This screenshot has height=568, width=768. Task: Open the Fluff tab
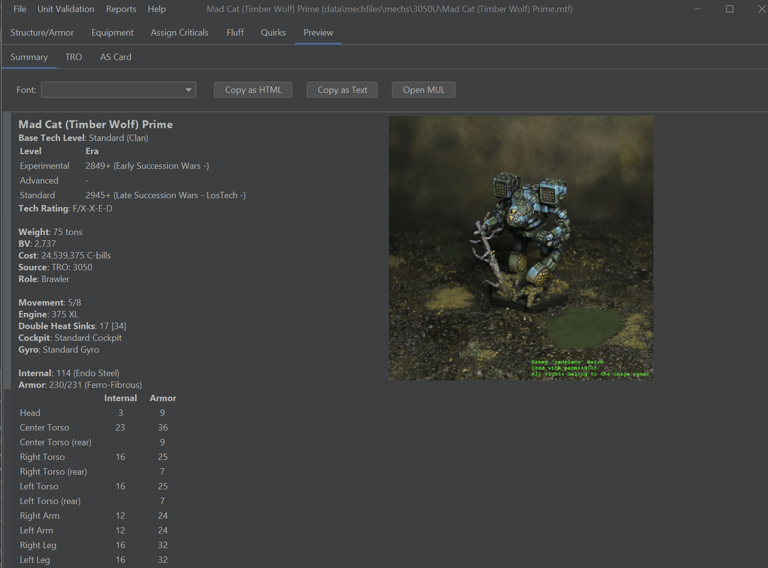(x=235, y=32)
